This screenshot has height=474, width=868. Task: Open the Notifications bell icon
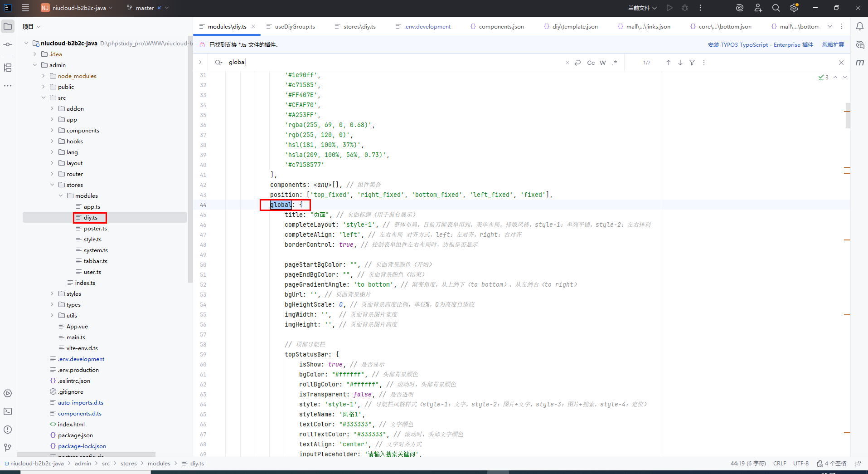pos(859,27)
